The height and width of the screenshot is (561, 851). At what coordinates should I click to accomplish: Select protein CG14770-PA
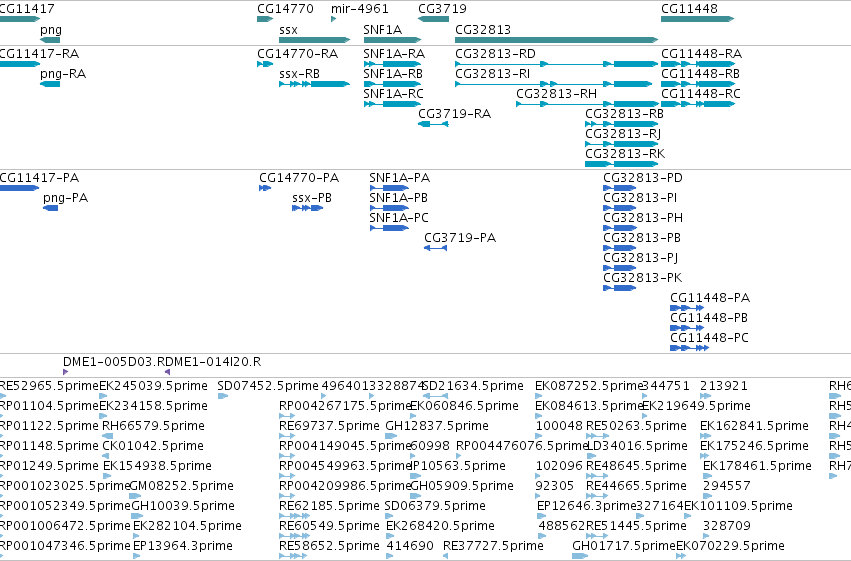click(265, 188)
